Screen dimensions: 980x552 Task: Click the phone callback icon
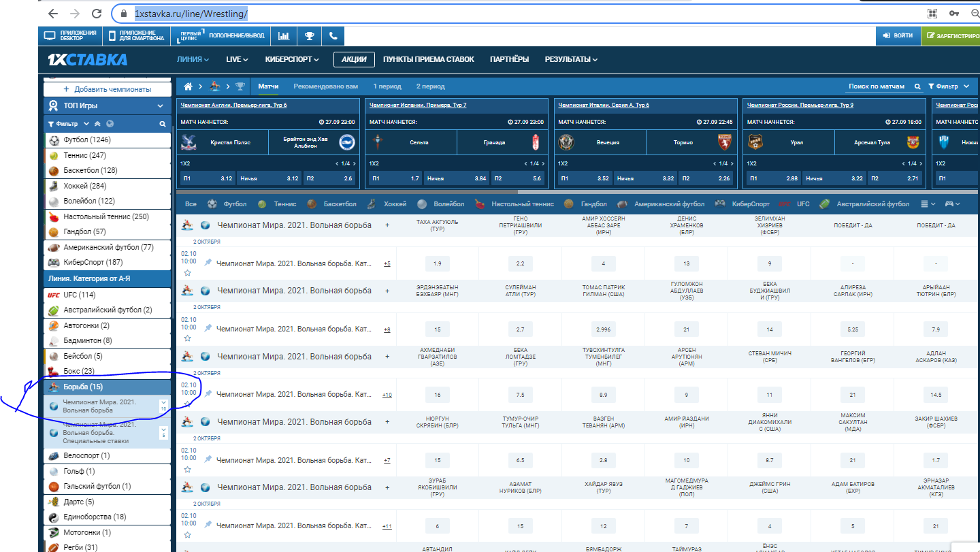[333, 36]
